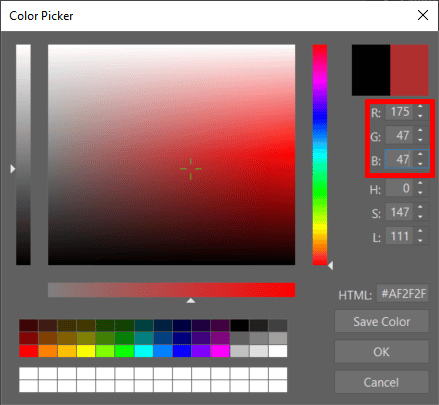Pick the light azure blue palette swatch
Screen dimensions: 439x405
point(163,351)
